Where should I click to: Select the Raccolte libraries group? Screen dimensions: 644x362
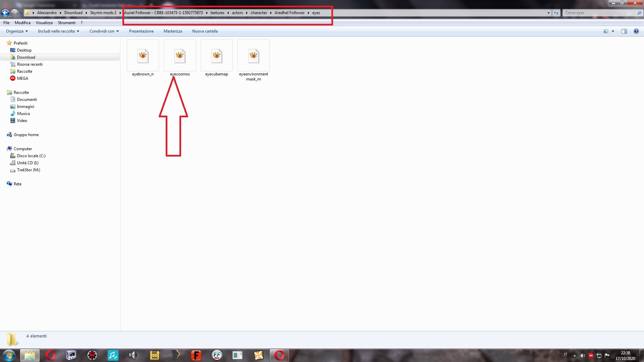coord(21,93)
